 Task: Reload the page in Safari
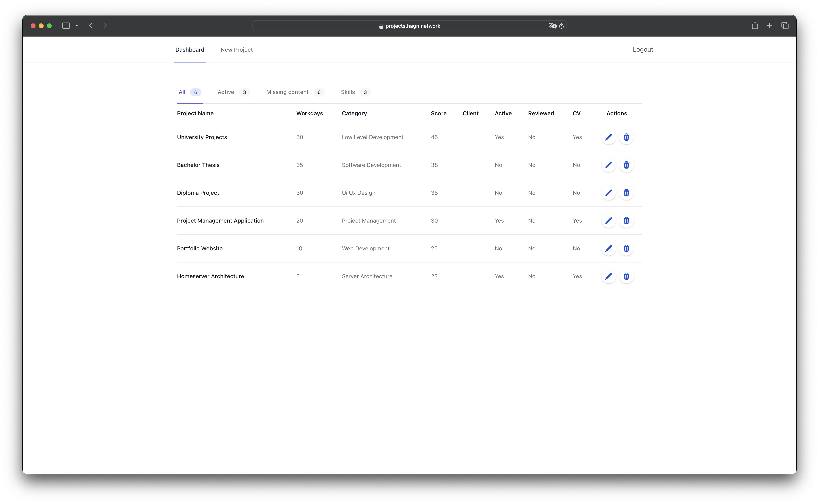[561, 26]
